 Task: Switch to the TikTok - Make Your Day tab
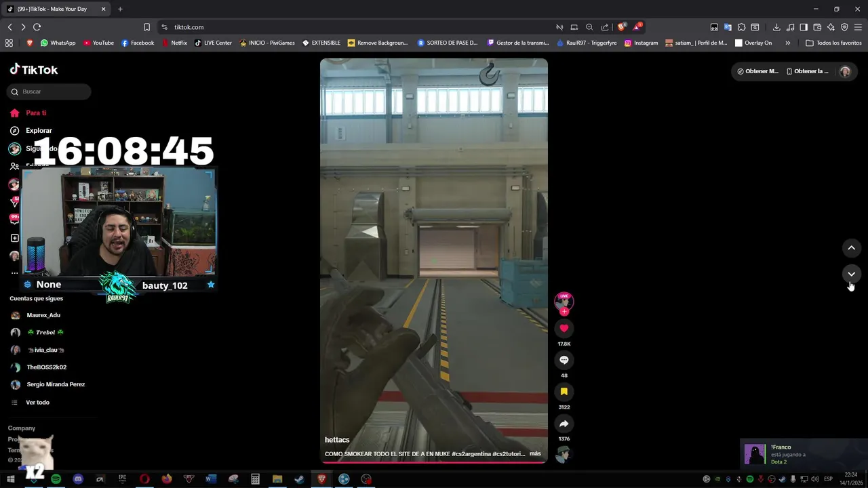click(x=56, y=9)
